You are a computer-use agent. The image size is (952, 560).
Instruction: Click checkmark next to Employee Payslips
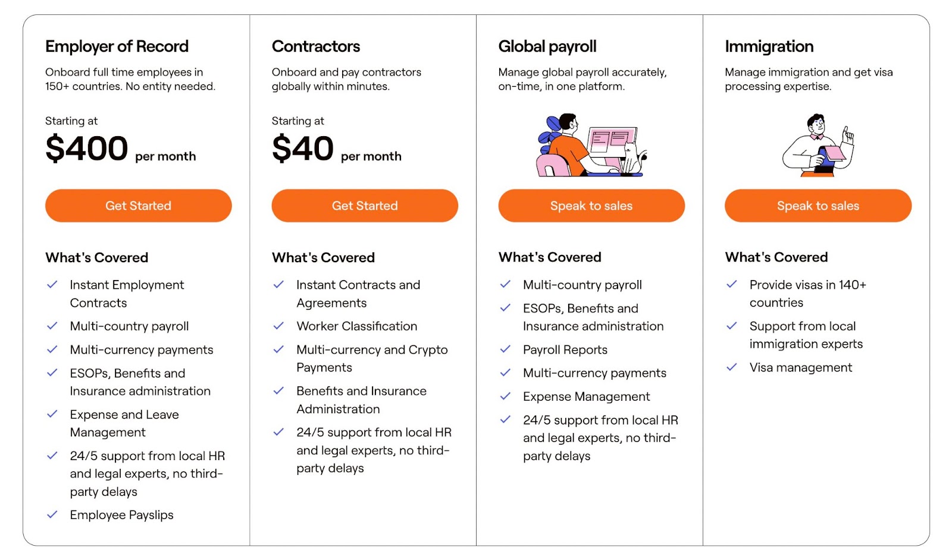click(52, 515)
